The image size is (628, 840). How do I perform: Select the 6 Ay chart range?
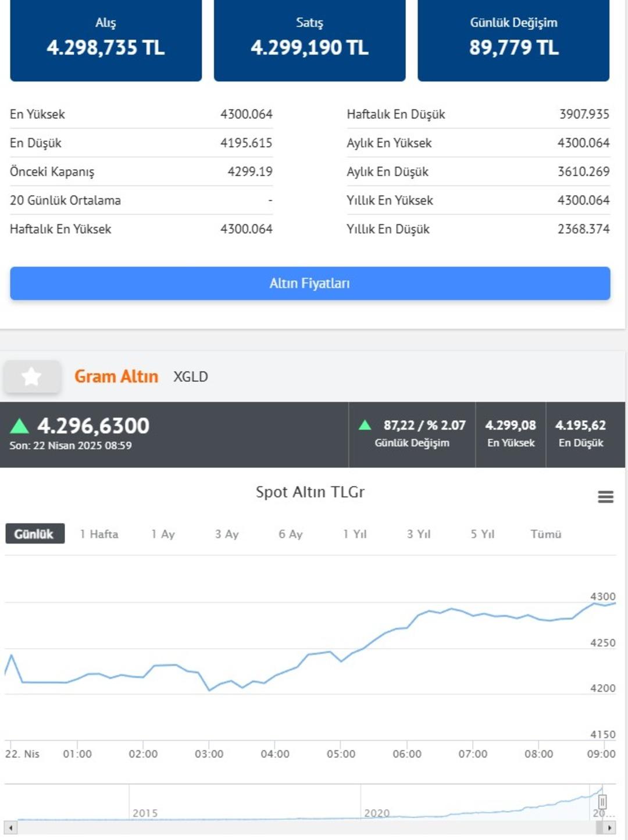290,534
